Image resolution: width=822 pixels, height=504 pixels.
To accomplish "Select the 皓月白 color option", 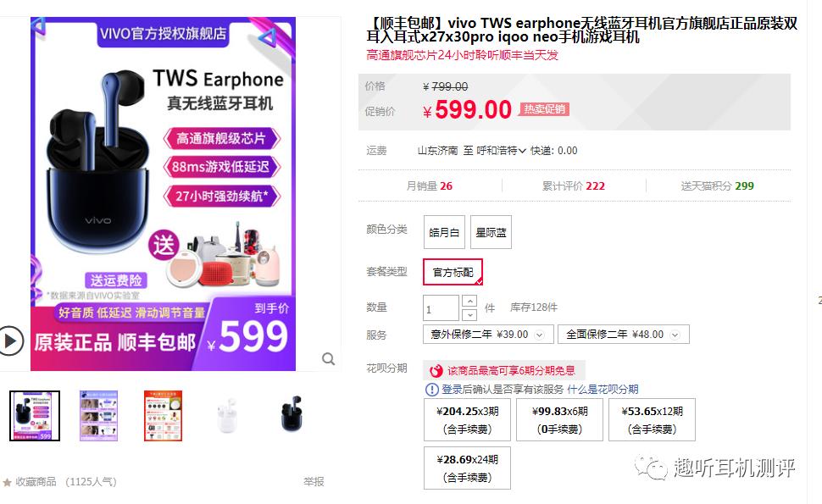I will 444,232.
